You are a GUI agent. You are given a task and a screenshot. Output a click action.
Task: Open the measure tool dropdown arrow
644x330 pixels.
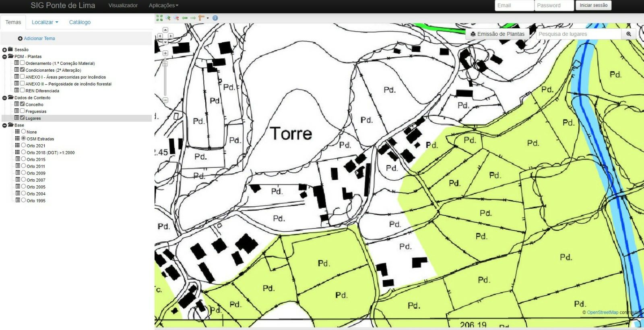[x=208, y=18]
